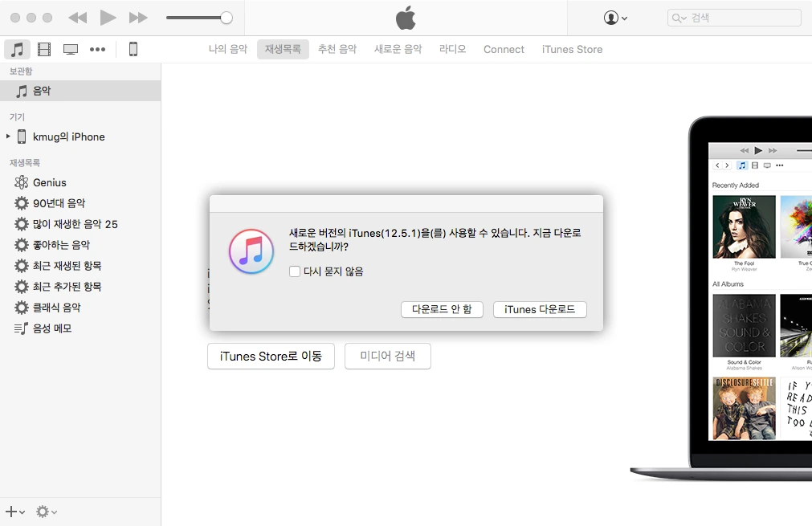Select the Genius playlist in the sidebar
Screen dimensions: 812x526
pyautogui.click(x=48, y=182)
